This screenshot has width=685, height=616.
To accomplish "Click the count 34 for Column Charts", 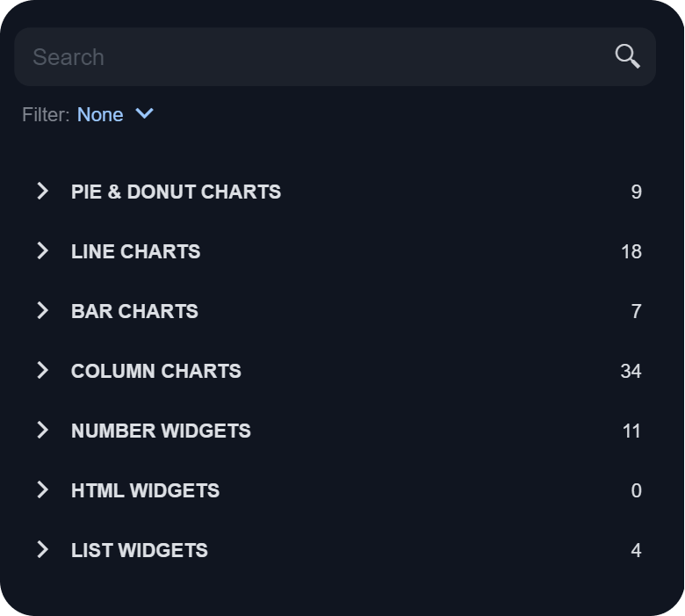I will coord(631,371).
